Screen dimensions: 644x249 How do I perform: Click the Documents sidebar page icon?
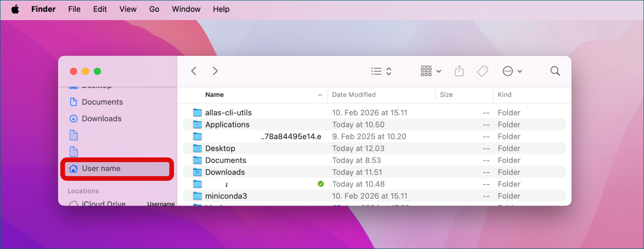(x=73, y=102)
